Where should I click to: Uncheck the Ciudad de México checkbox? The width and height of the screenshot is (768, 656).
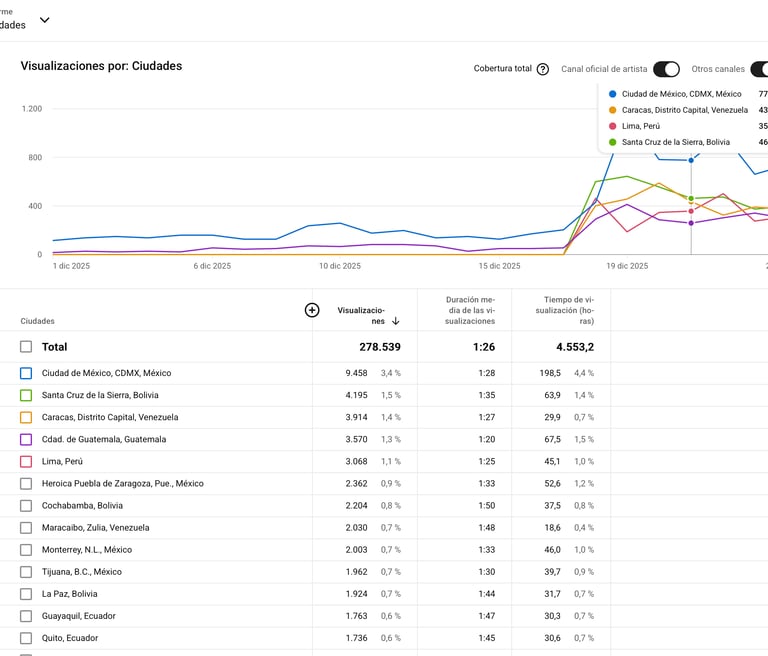coord(26,373)
